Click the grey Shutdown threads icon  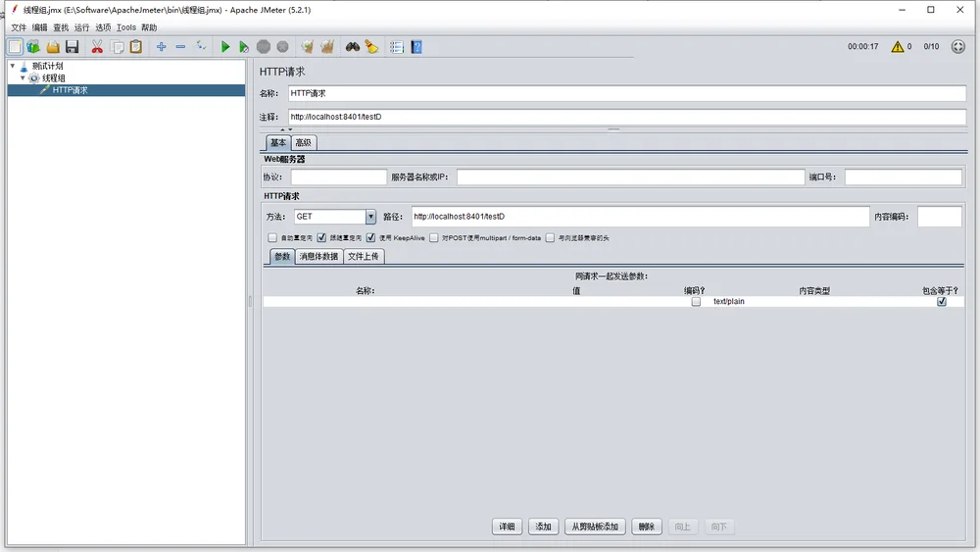[283, 47]
